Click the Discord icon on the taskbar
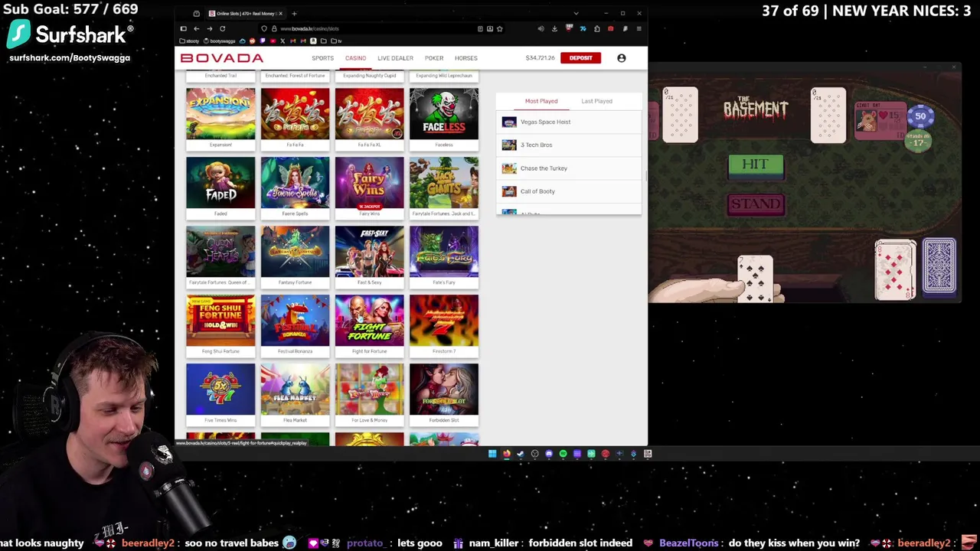This screenshot has width=980, height=551. click(549, 454)
